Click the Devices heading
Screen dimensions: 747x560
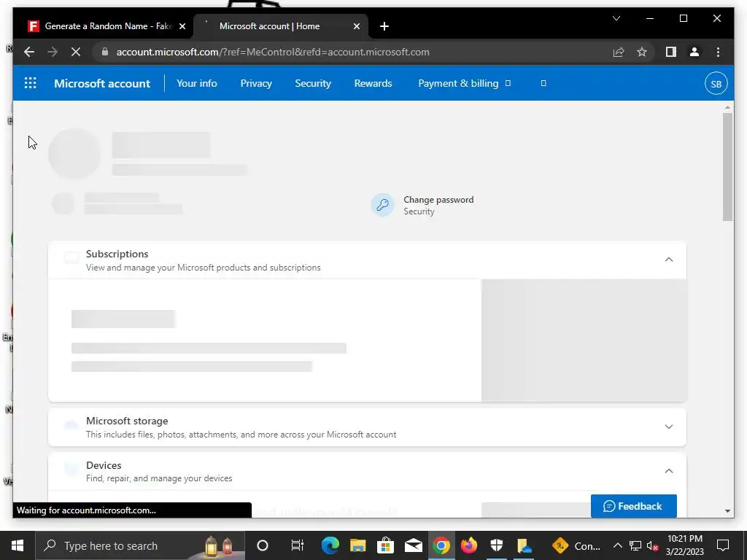click(x=104, y=465)
